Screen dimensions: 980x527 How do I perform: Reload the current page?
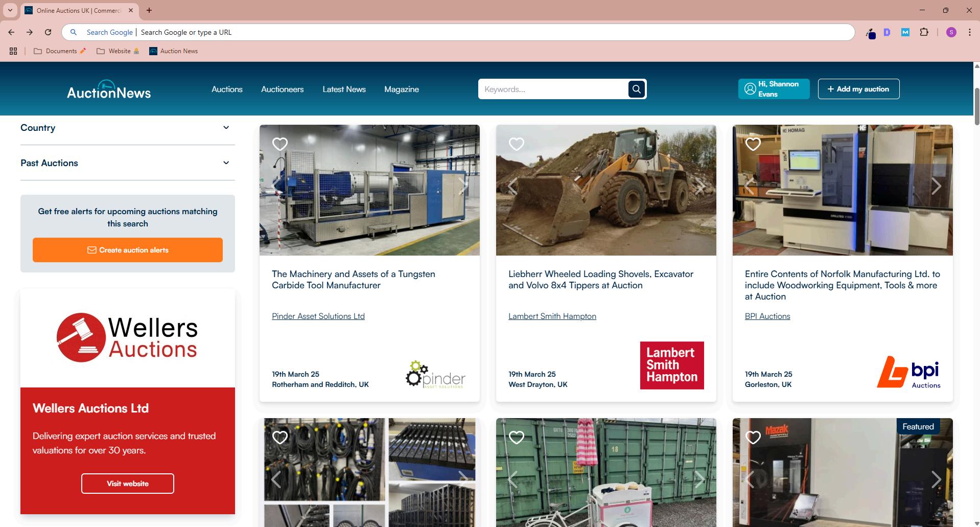coord(48,32)
